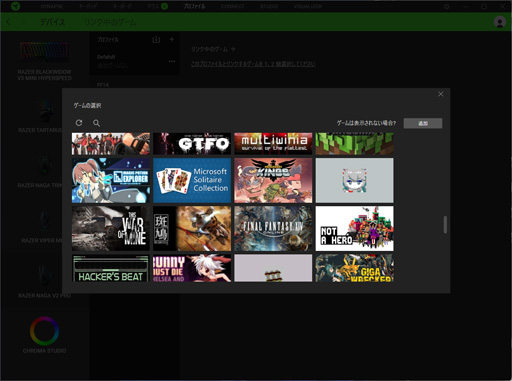Open the game search magnifier

point(96,123)
